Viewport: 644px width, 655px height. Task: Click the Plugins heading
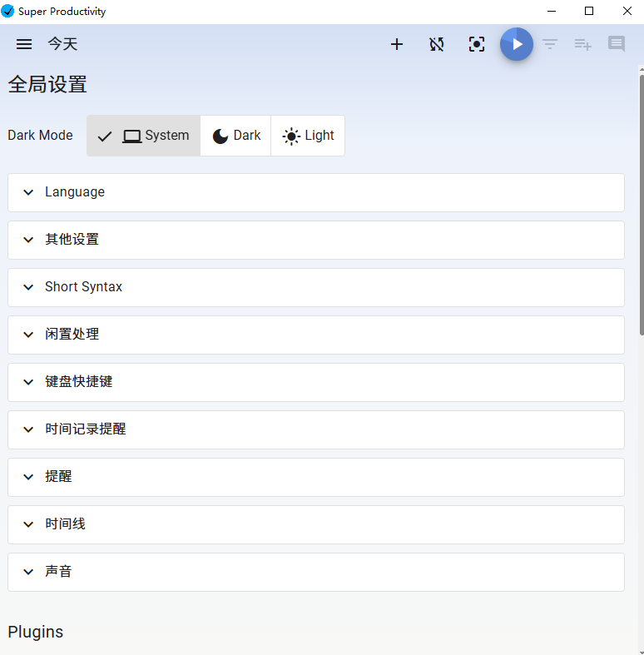click(36, 632)
